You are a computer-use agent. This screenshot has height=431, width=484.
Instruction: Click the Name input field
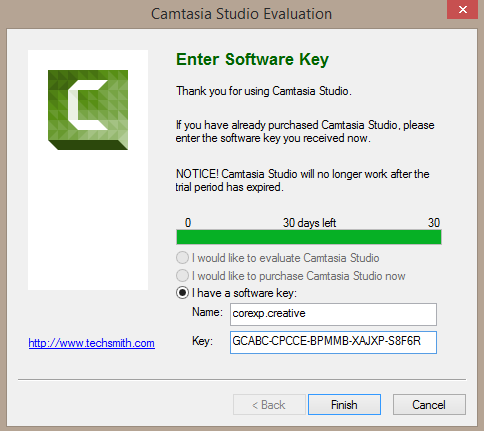(333, 314)
